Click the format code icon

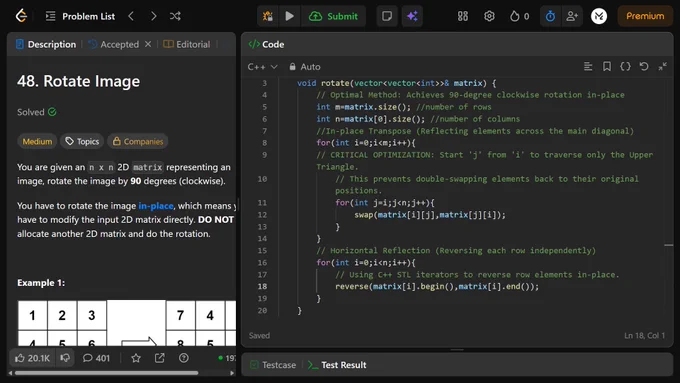588,66
